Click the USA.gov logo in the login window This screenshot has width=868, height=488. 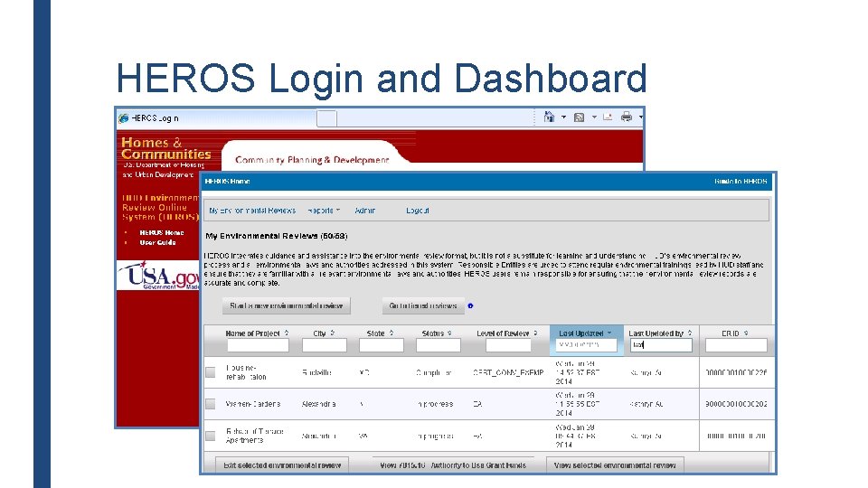tap(159, 276)
